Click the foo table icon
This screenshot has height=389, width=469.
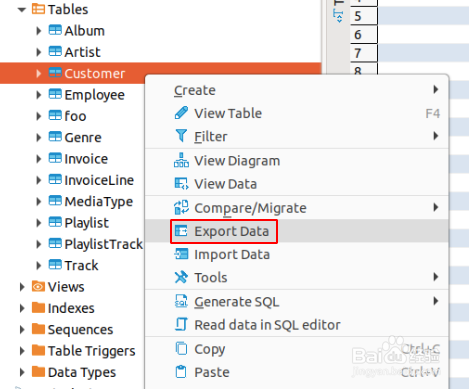55,116
